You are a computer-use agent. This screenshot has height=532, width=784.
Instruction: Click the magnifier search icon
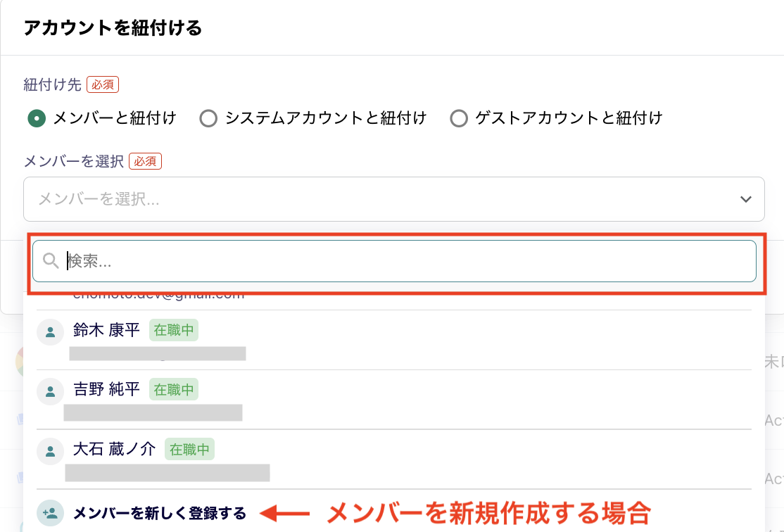(49, 261)
